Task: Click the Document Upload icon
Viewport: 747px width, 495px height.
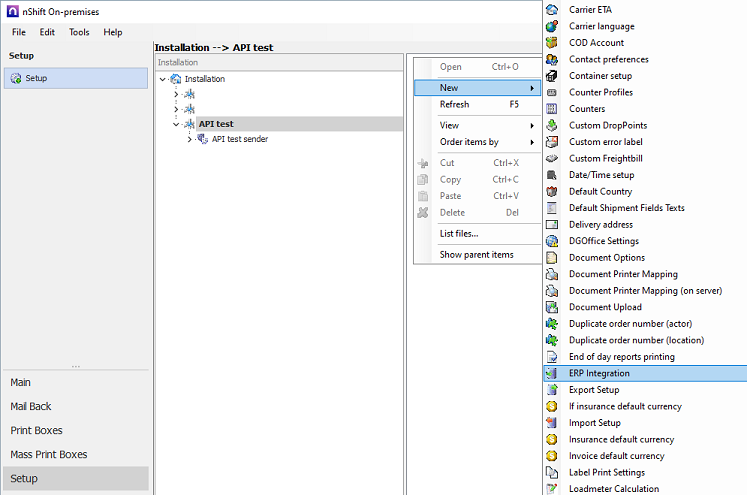Action: click(x=551, y=307)
